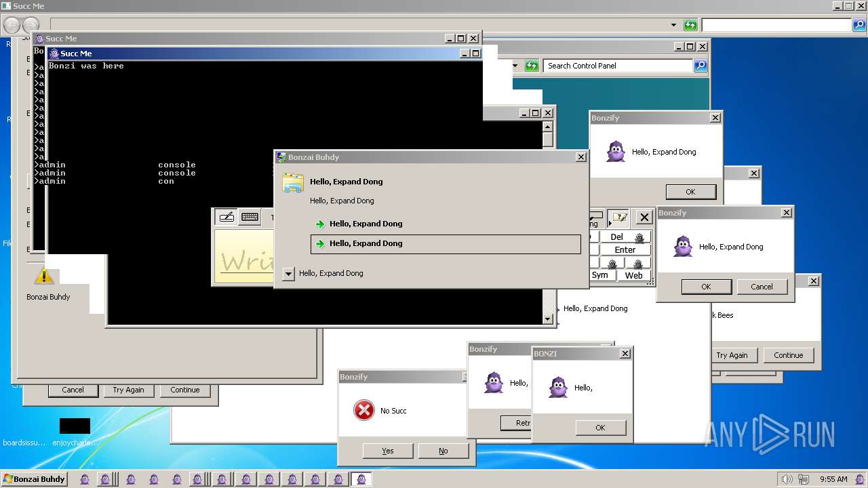Click green refresh icon in top Succ Me toolbar

click(690, 25)
